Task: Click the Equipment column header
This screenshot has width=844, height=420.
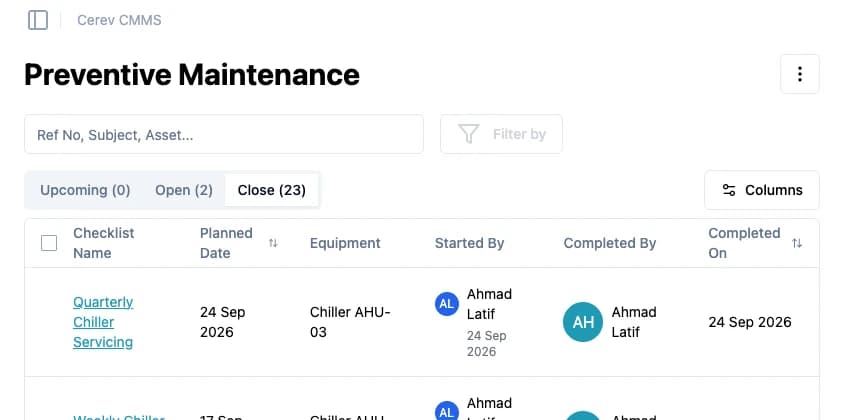Action: [x=345, y=243]
